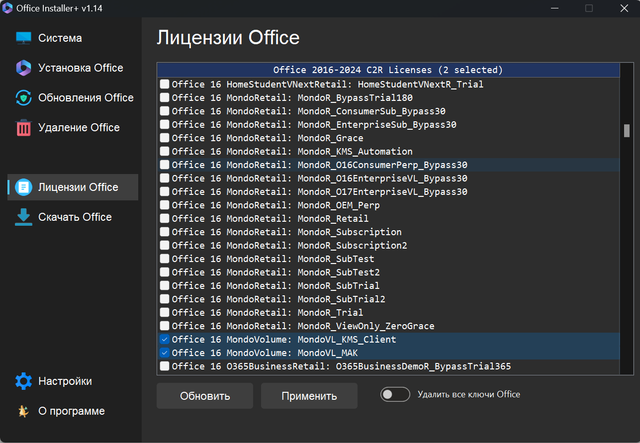Check MondoR_Subscription checkbox
This screenshot has height=443, width=640.
click(164, 232)
